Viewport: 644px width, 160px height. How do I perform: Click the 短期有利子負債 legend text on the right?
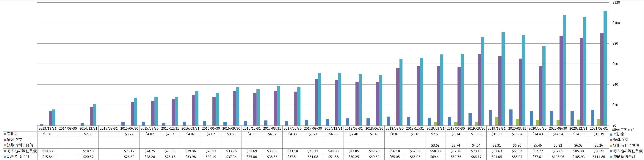[x=626, y=145]
